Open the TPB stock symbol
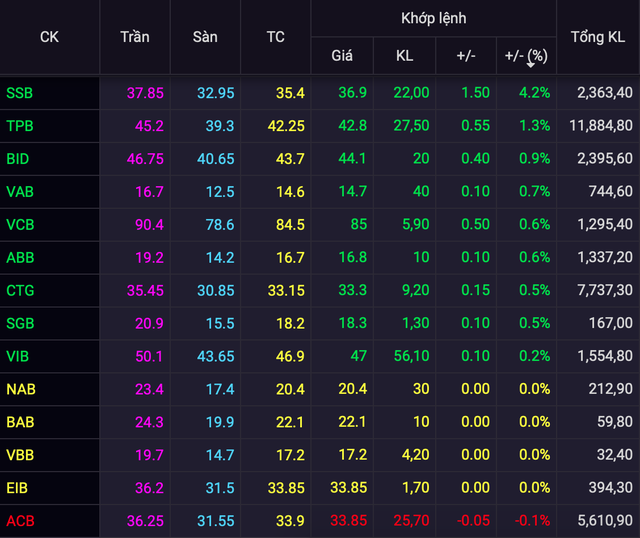Image resolution: width=640 pixels, height=538 pixels. click(19, 126)
